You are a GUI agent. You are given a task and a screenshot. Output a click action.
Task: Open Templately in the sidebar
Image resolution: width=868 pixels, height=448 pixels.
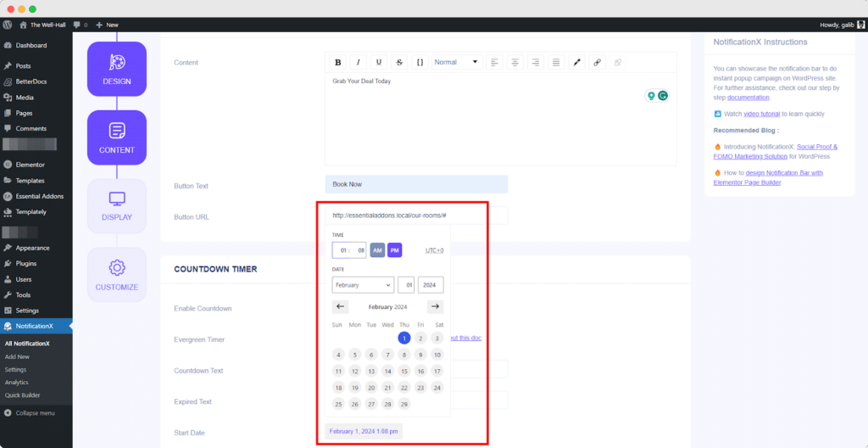[x=31, y=212]
